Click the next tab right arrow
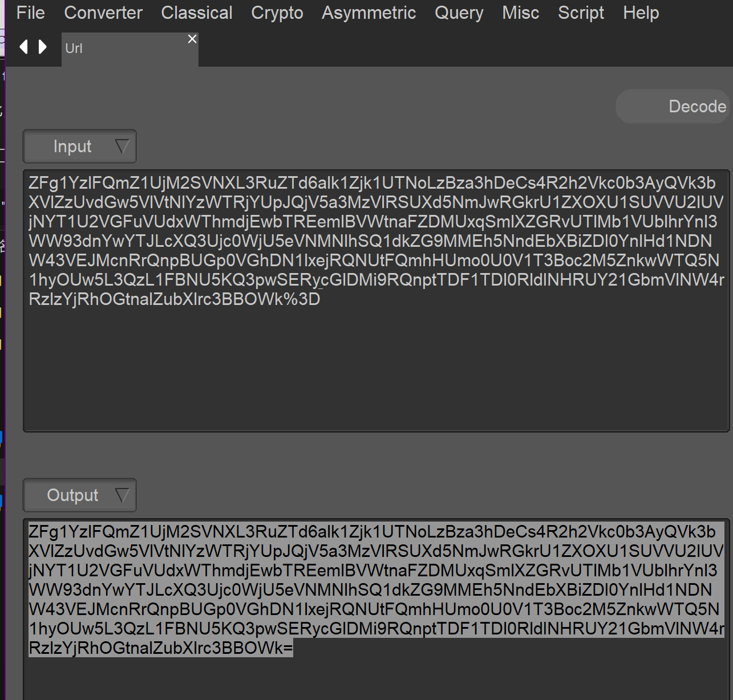The height and width of the screenshot is (700, 733). (43, 47)
